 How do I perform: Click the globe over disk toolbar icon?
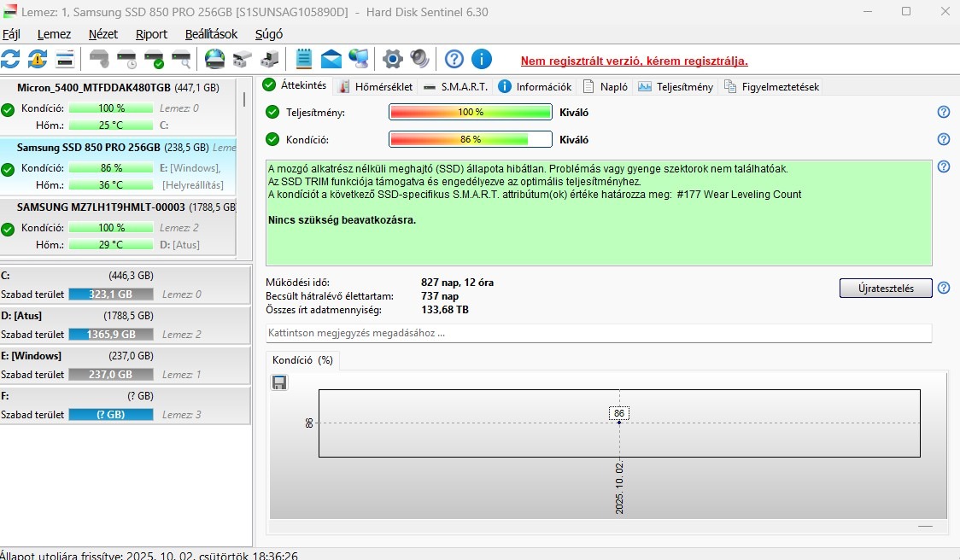click(214, 59)
